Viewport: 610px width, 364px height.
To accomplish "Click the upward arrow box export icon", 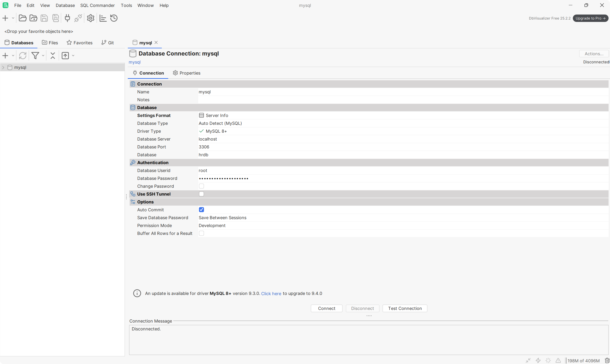I will (x=65, y=56).
